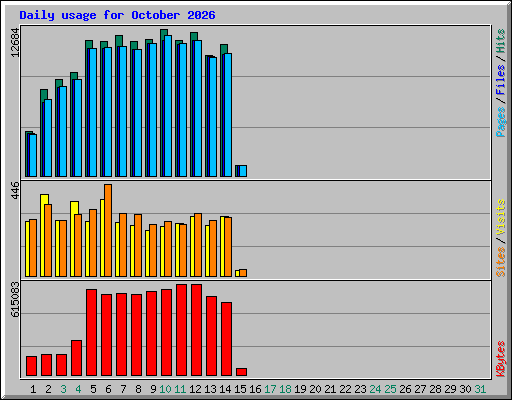Click day label 30 on the x-axis
The image size is (512, 400).
(x=465, y=389)
